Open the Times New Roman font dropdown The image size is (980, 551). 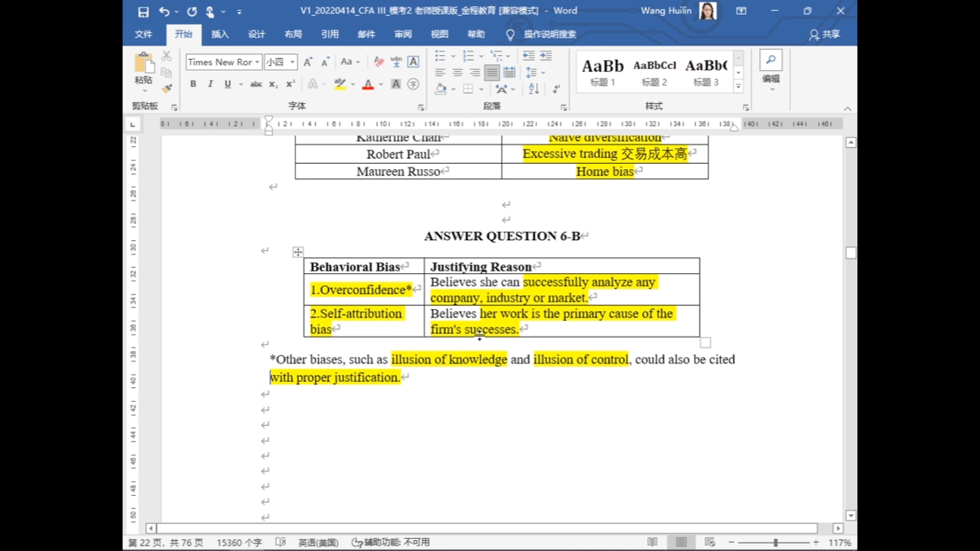point(258,62)
